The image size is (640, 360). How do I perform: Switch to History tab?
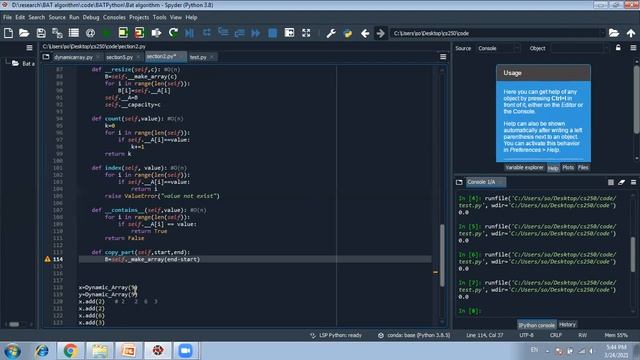tap(567, 324)
